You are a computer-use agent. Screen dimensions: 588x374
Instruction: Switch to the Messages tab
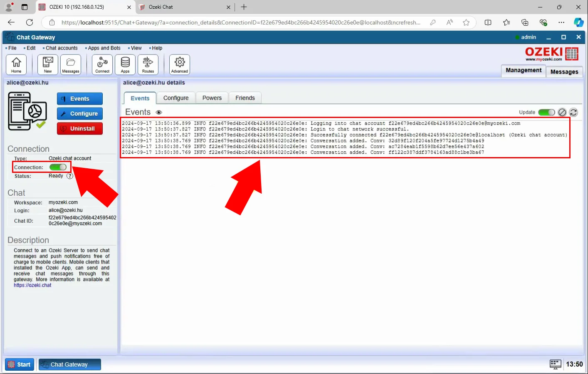point(564,71)
